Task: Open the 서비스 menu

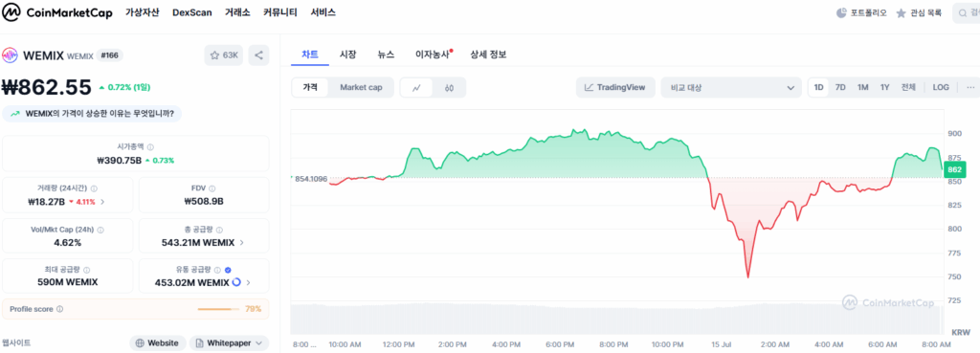Action: click(323, 12)
